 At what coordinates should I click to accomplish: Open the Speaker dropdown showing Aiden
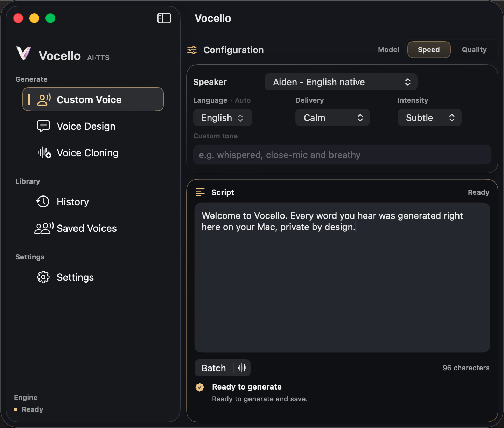point(341,82)
